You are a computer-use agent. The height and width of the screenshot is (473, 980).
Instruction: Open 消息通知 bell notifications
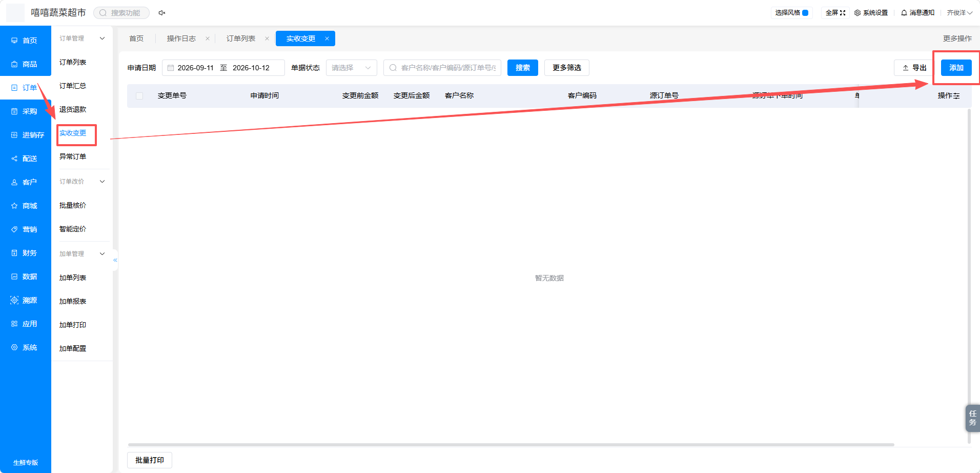[917, 13]
